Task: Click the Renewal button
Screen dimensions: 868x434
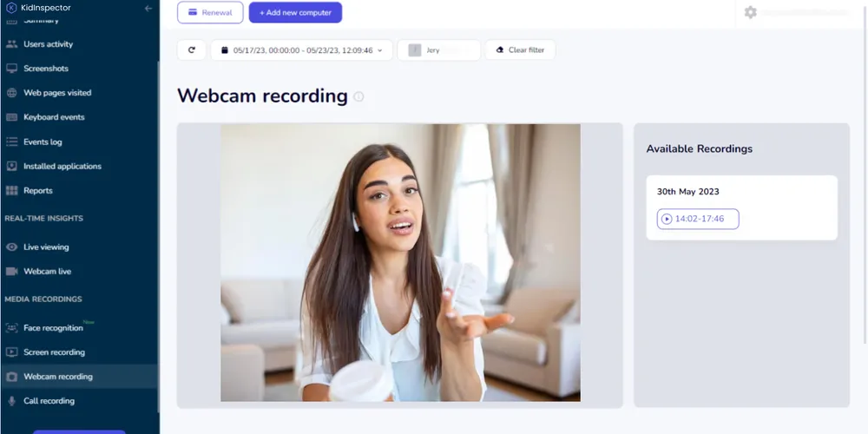Action: (x=210, y=13)
